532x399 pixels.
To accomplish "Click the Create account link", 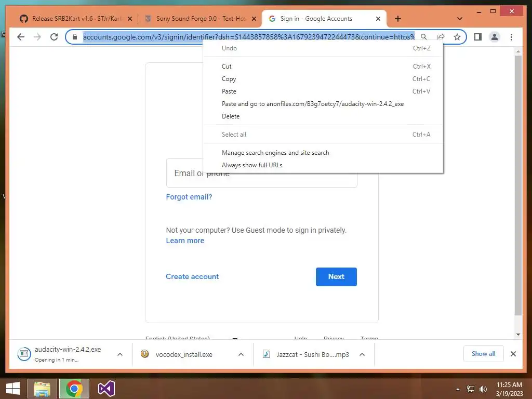I will (x=192, y=276).
